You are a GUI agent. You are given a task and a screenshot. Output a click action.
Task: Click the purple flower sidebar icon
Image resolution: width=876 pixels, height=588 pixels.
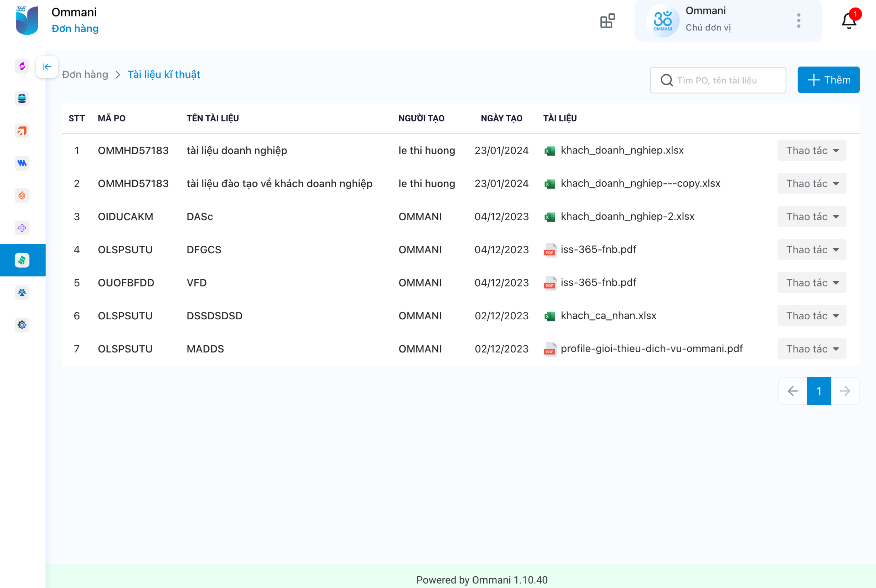[22, 228]
